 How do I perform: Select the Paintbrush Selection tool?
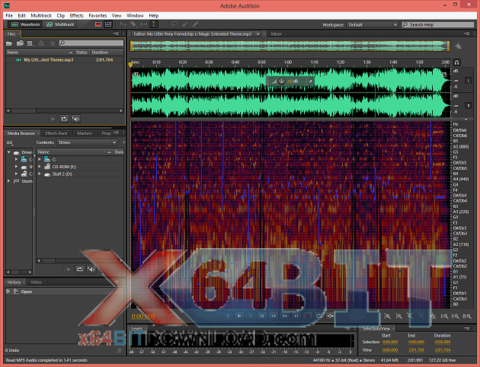point(185,24)
